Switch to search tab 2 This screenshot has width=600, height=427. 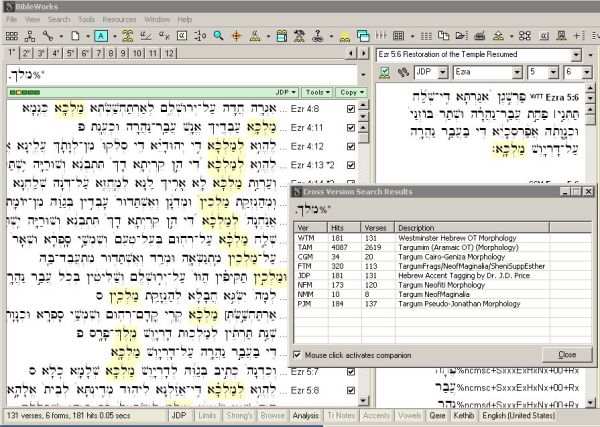(26, 53)
